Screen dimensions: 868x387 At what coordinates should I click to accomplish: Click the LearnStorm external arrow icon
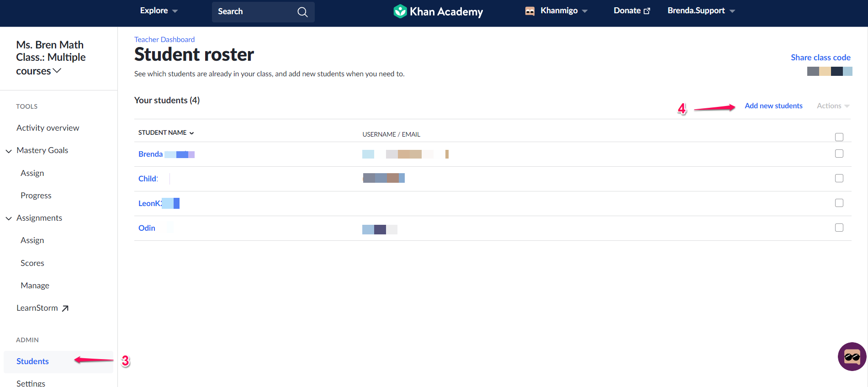[65, 308]
